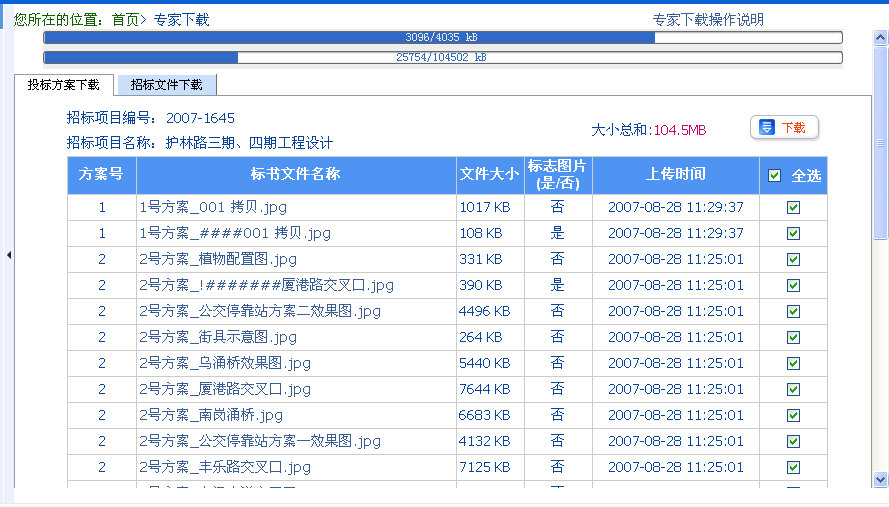Uncheck the checkbox for 1号方案_####001 拷贝.jpg
Image resolution: width=889 pixels, height=507 pixels.
tap(793, 234)
